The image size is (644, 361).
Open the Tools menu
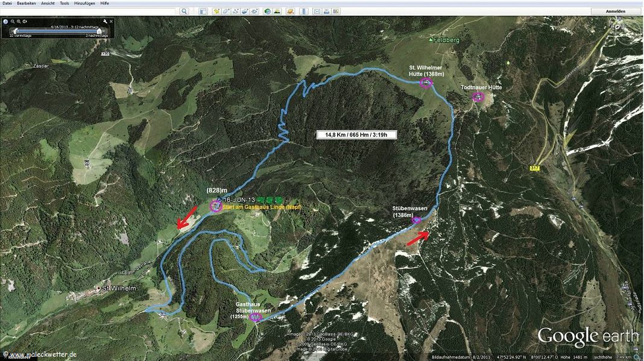[65, 4]
